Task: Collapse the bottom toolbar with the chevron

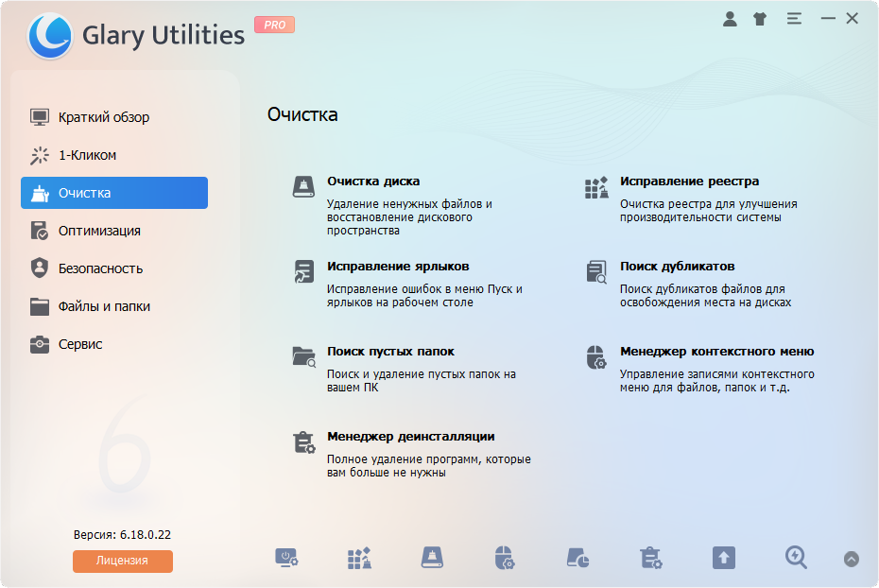Action: point(852,559)
